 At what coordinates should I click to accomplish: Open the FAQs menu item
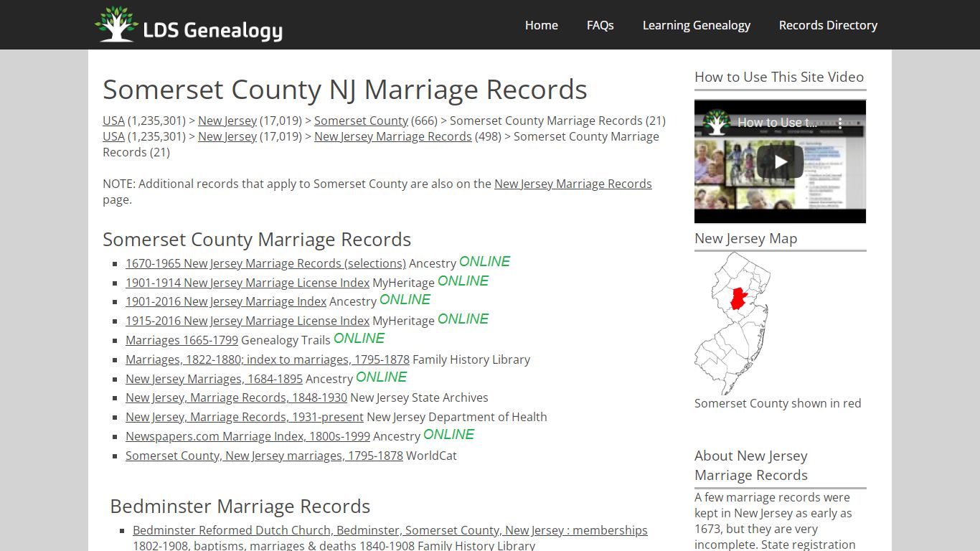[x=600, y=25]
